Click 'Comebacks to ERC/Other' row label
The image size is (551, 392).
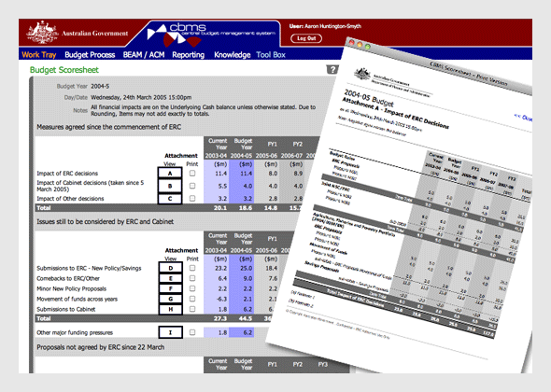coord(68,278)
